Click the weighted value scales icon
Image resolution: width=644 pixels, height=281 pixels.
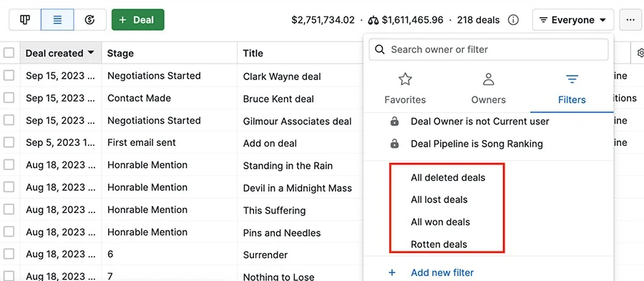[x=373, y=20]
